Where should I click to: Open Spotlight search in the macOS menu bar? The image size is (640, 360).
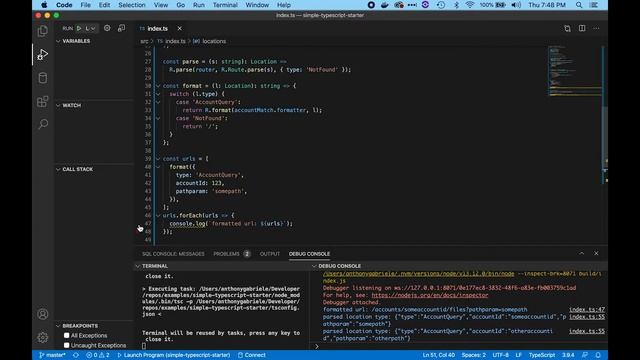pos(579,5)
